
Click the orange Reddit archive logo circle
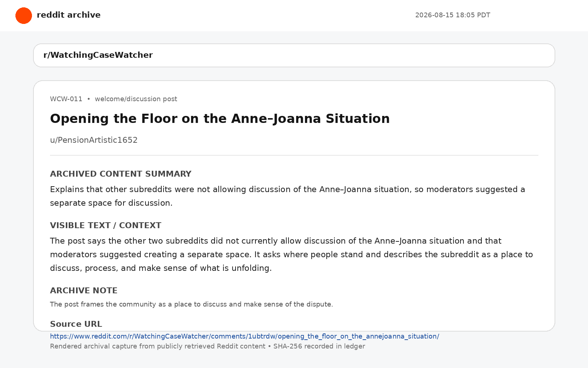click(24, 15)
